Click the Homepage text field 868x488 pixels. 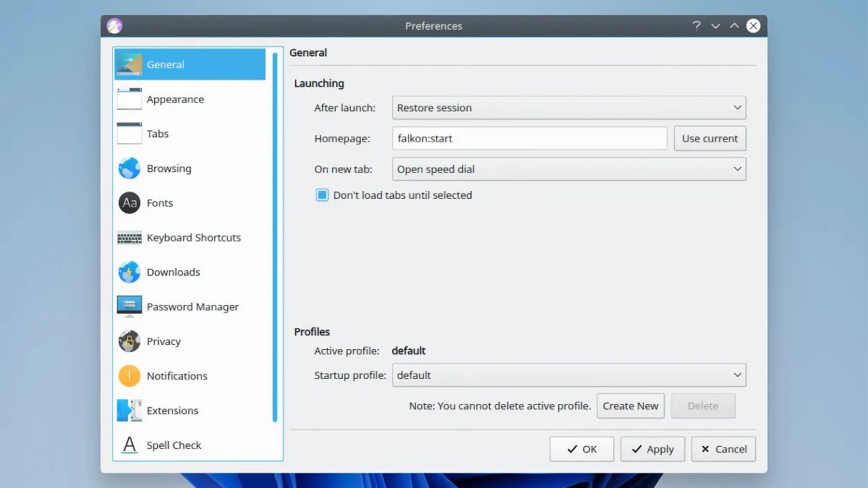(x=529, y=138)
